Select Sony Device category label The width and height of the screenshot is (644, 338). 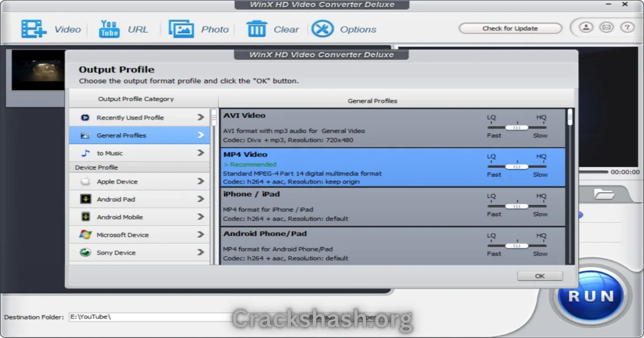click(116, 252)
